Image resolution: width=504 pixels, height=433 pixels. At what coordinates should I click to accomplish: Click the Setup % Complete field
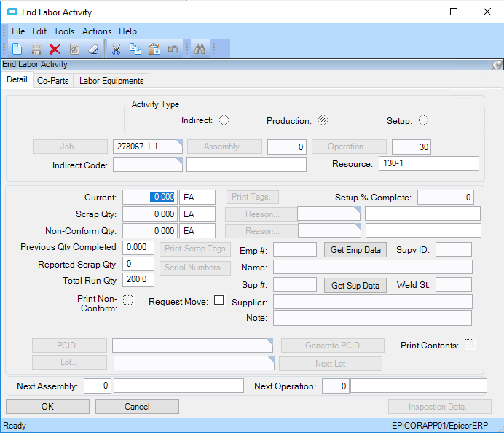446,197
